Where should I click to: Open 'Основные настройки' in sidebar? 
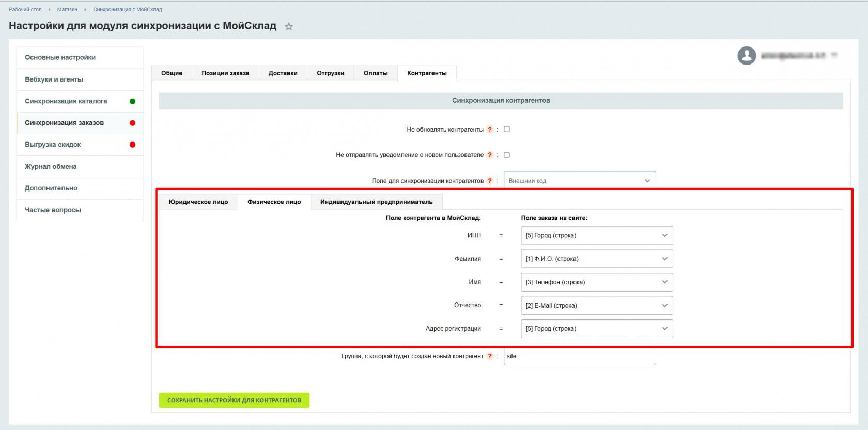[80, 58]
